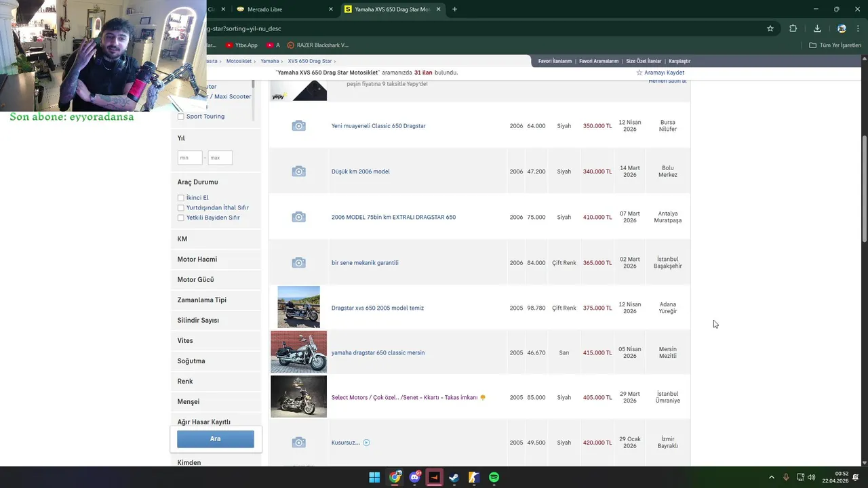The width and height of the screenshot is (868, 488).
Task: Expand the Motor Hacmi filter
Action: [216, 260]
